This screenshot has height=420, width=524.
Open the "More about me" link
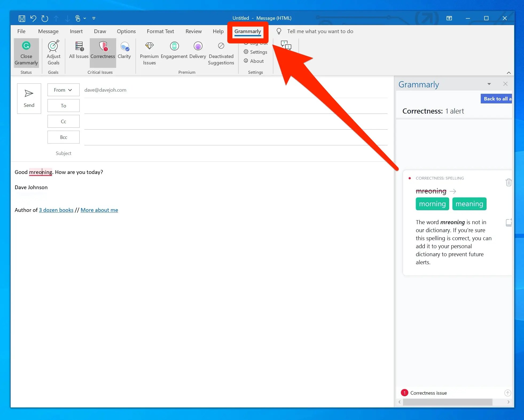(x=99, y=210)
